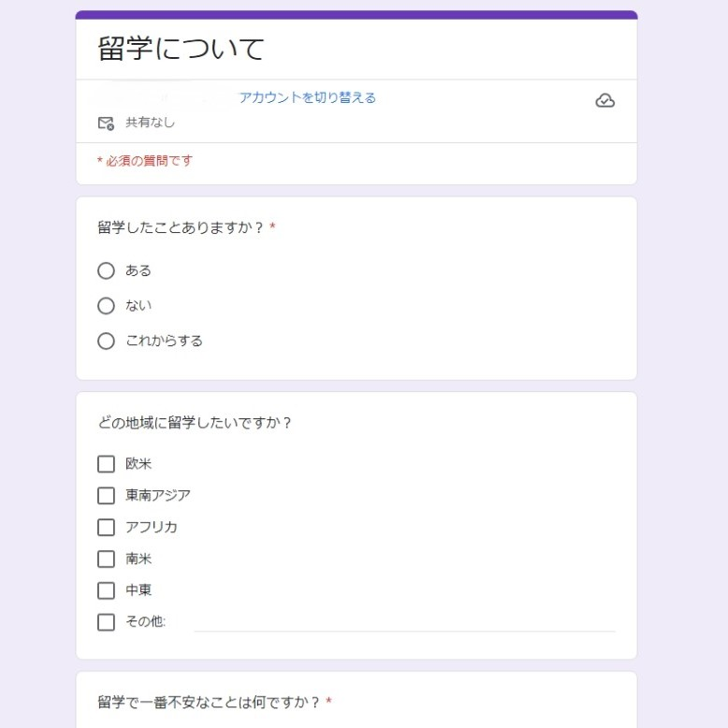This screenshot has height=728, width=728.
Task: Click the form title 留学について
Action: coord(182,49)
